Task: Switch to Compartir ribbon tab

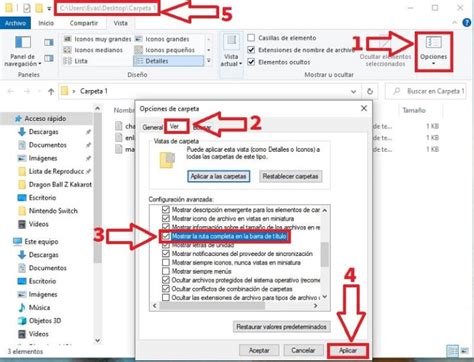Action: (x=84, y=23)
